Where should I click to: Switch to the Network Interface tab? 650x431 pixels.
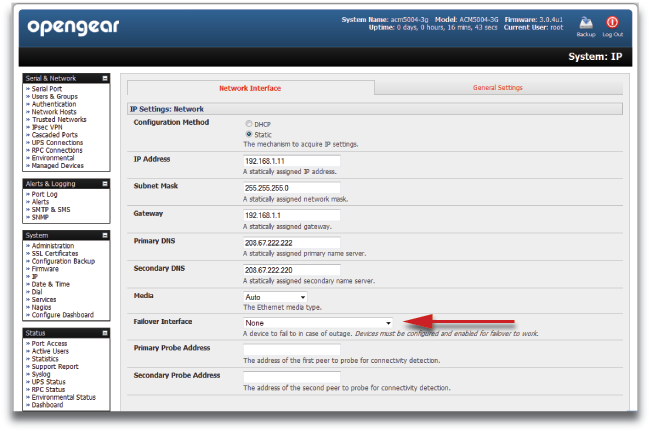pyautogui.click(x=249, y=88)
